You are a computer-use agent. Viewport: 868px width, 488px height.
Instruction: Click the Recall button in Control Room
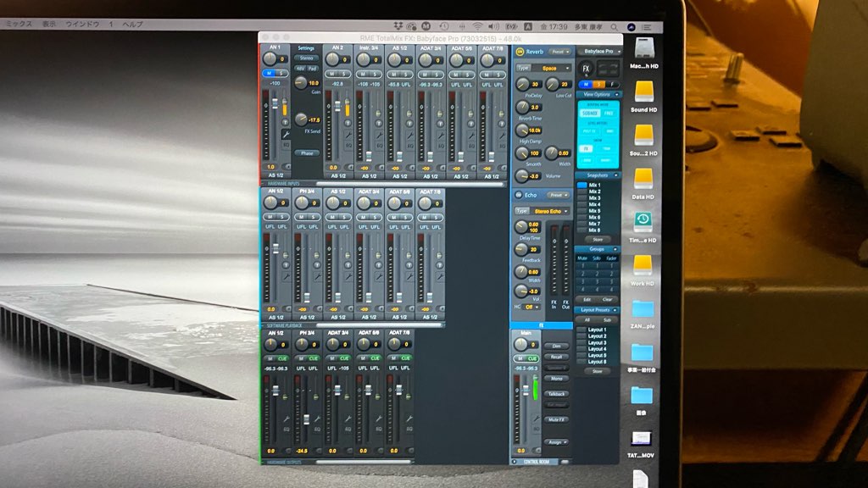click(x=556, y=357)
